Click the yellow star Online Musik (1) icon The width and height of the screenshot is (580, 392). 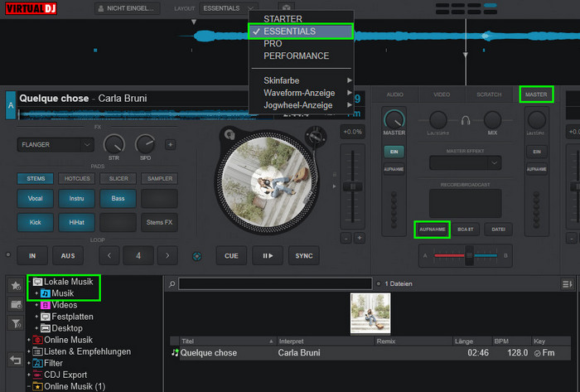(x=37, y=386)
